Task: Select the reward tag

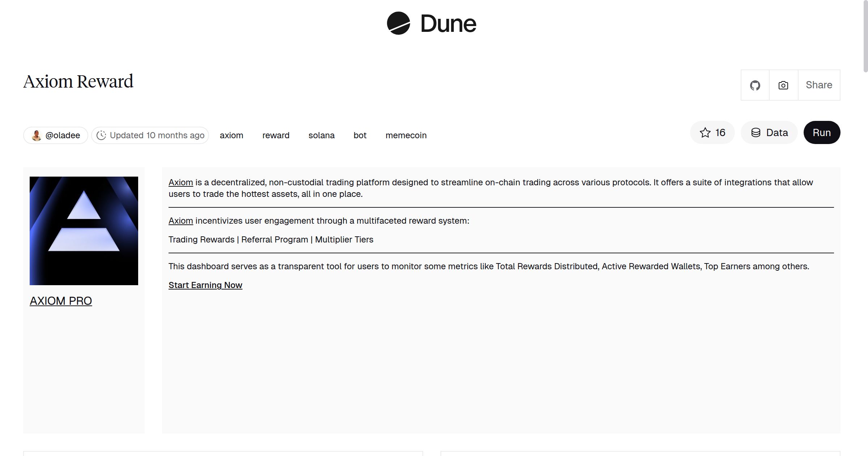Action: click(x=275, y=135)
